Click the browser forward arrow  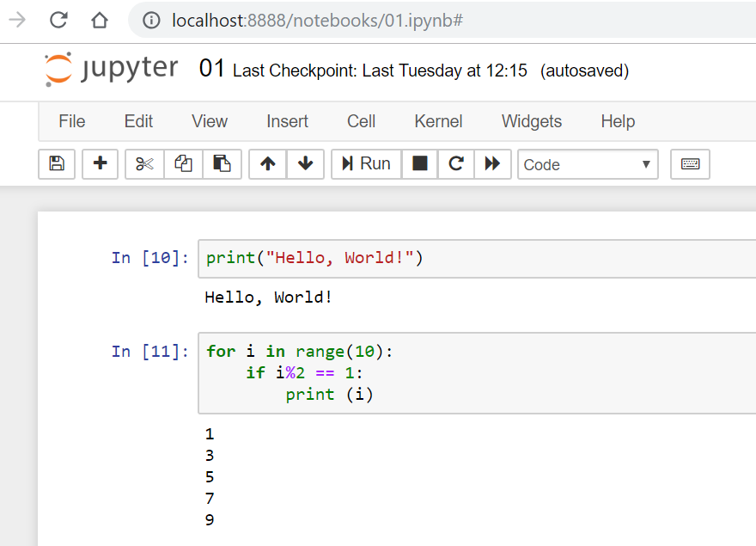point(17,21)
